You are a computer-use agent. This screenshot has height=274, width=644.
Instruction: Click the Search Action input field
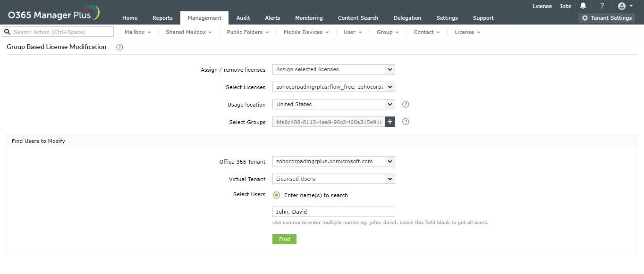[58, 32]
